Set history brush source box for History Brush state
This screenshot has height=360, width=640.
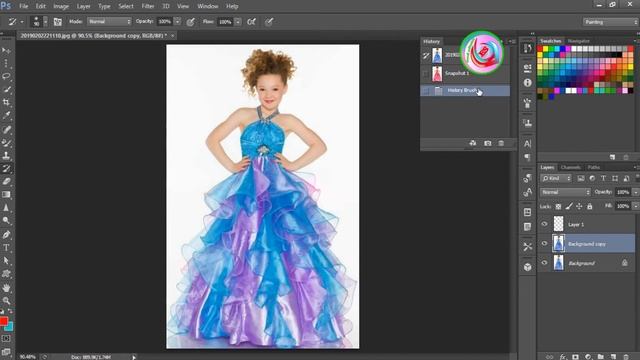coord(426,91)
